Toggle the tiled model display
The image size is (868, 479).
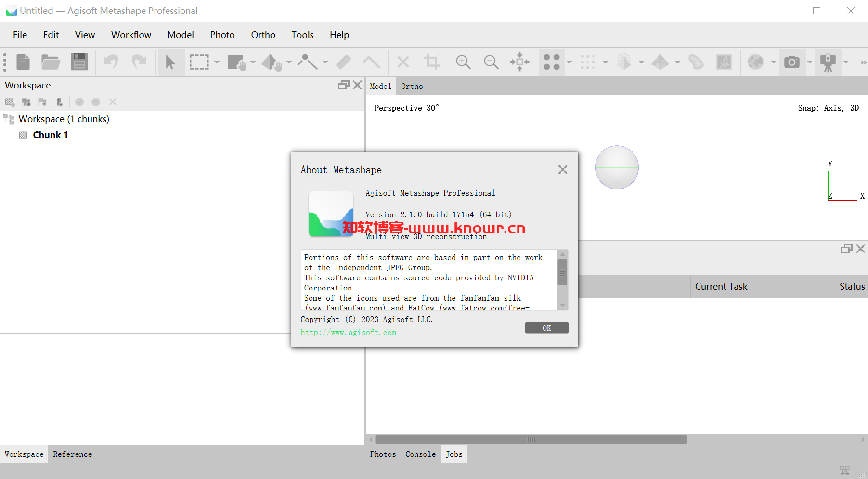660,62
